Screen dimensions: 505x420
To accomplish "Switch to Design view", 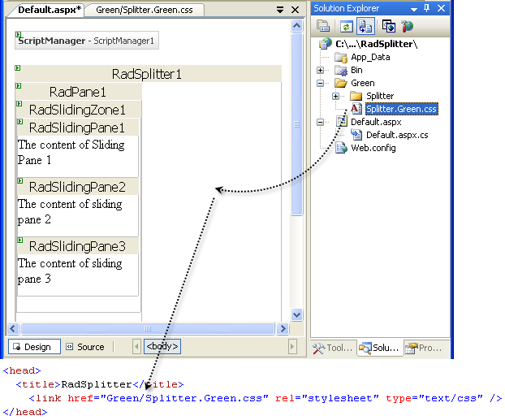I will (31, 347).
